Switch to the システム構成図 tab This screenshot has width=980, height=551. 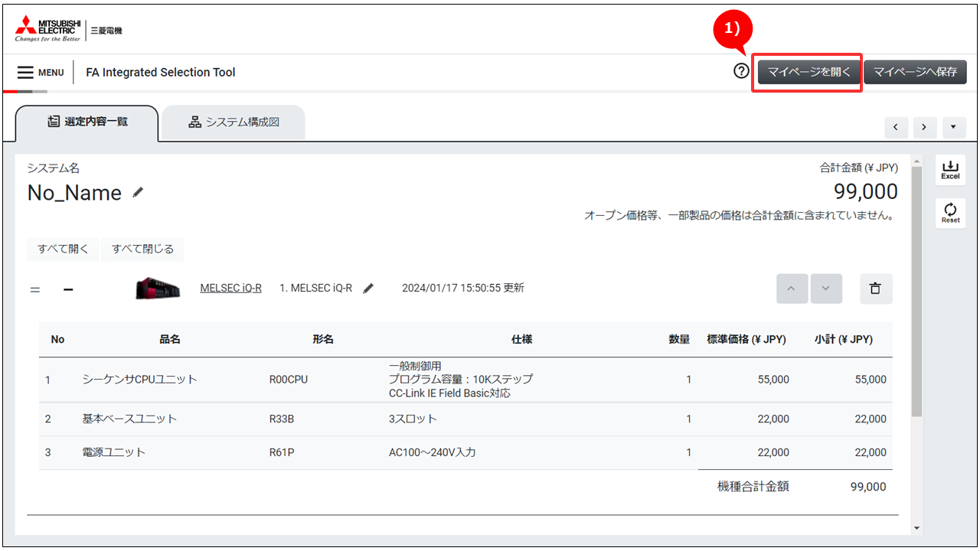[234, 122]
